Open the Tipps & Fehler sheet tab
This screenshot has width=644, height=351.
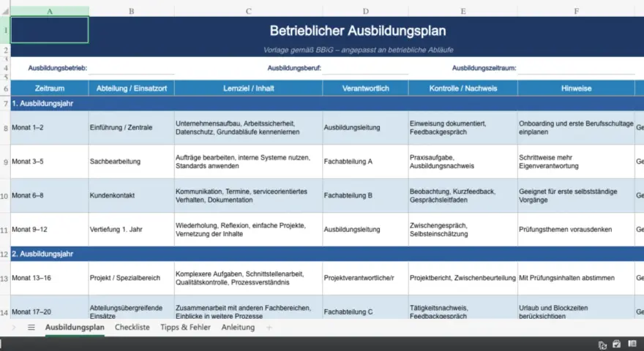tap(185, 328)
